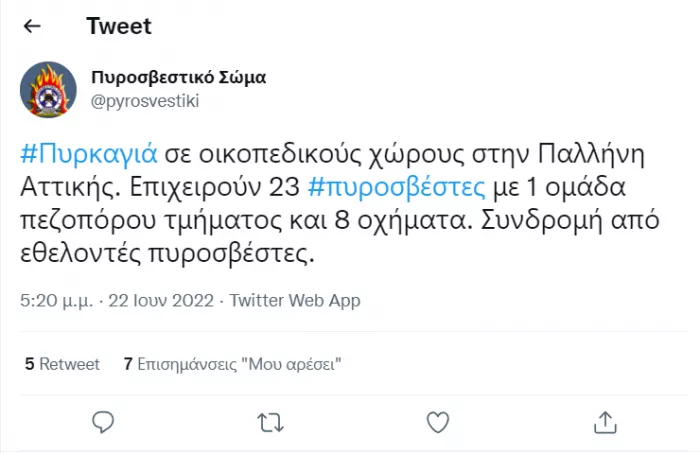Viewport: 700px width, 453px height.
Task: Click the πεζοπόρου τμήματος phrase in tweet
Action: [x=151, y=221]
